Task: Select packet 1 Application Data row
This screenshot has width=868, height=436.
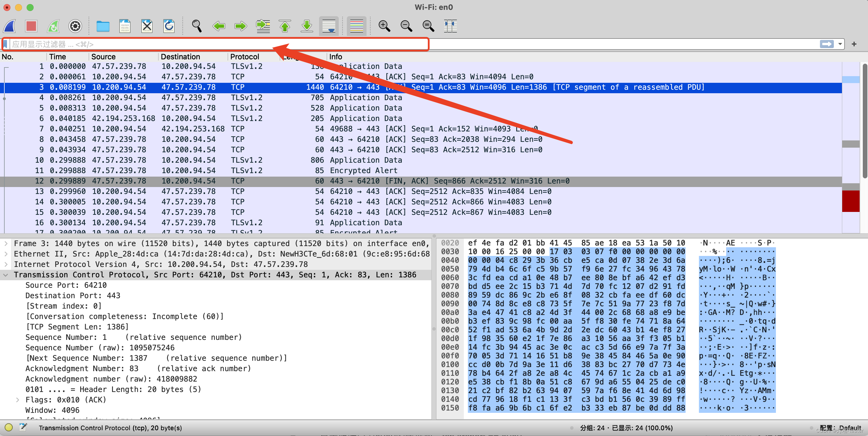Action: 421,66
